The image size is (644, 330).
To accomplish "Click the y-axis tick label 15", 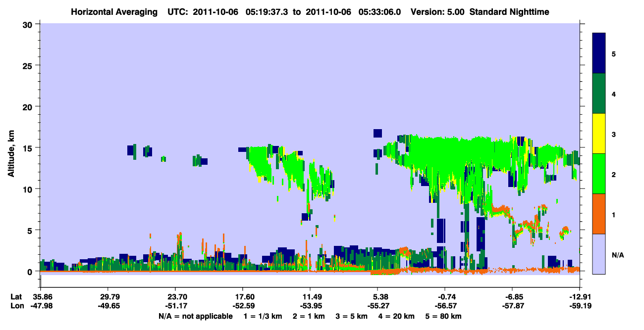I will [29, 148].
